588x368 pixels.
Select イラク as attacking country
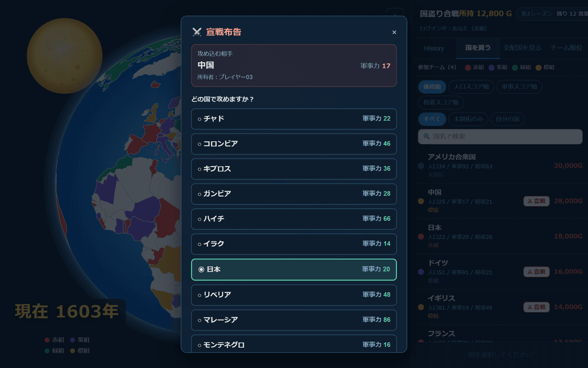(x=294, y=244)
